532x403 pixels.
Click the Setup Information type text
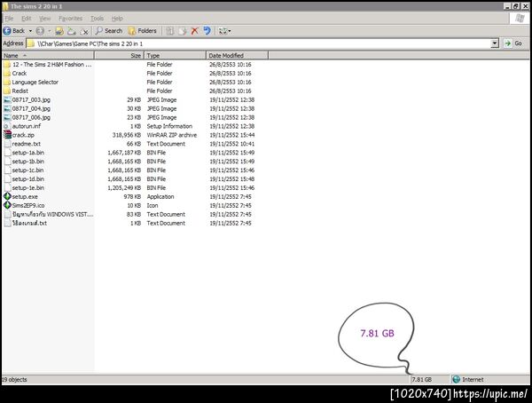pos(169,126)
